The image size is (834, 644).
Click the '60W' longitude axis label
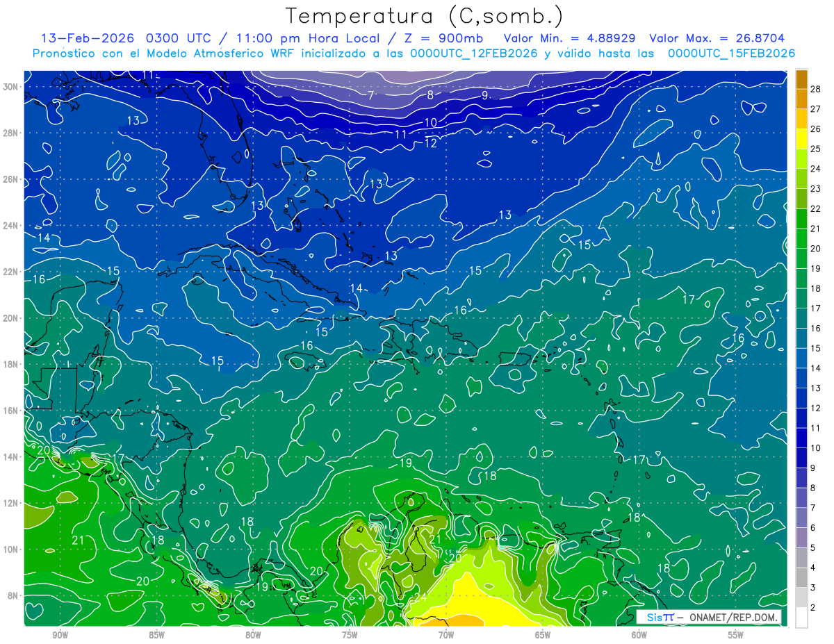pyautogui.click(x=639, y=635)
